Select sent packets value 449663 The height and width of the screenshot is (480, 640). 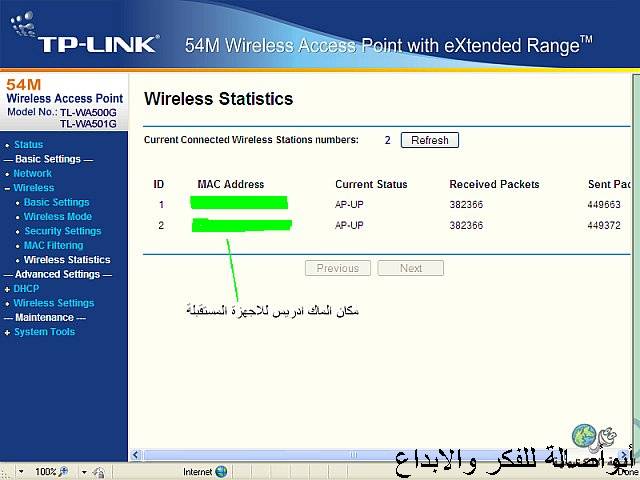click(x=604, y=204)
